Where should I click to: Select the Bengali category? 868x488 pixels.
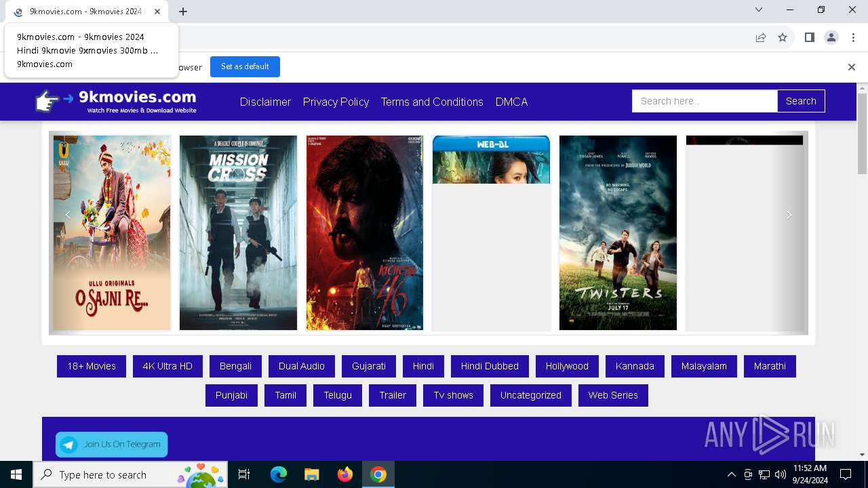pos(235,366)
